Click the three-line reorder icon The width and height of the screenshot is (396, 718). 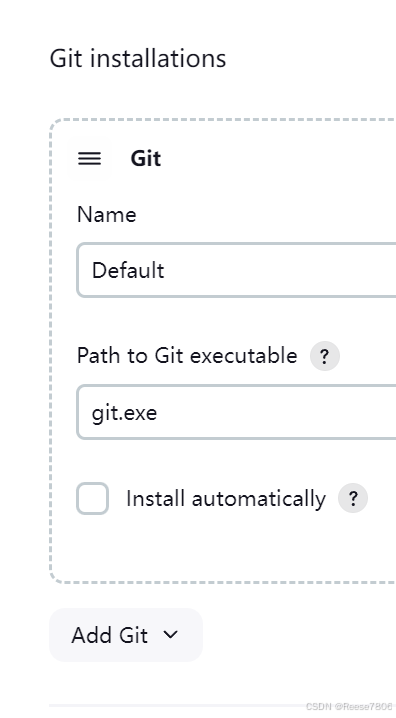click(89, 158)
